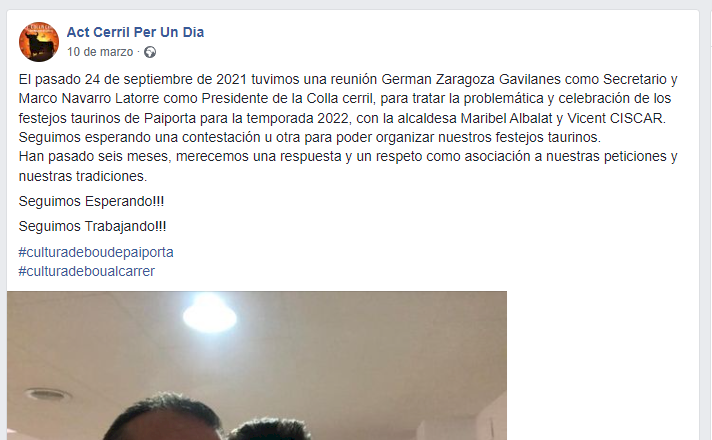Click the line starting Han pasado seis meses
712x440 pixels.
[348, 156]
